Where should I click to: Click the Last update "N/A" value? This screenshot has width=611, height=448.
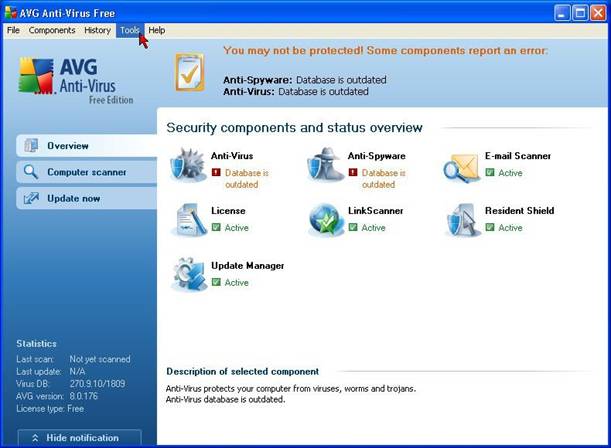click(x=77, y=371)
